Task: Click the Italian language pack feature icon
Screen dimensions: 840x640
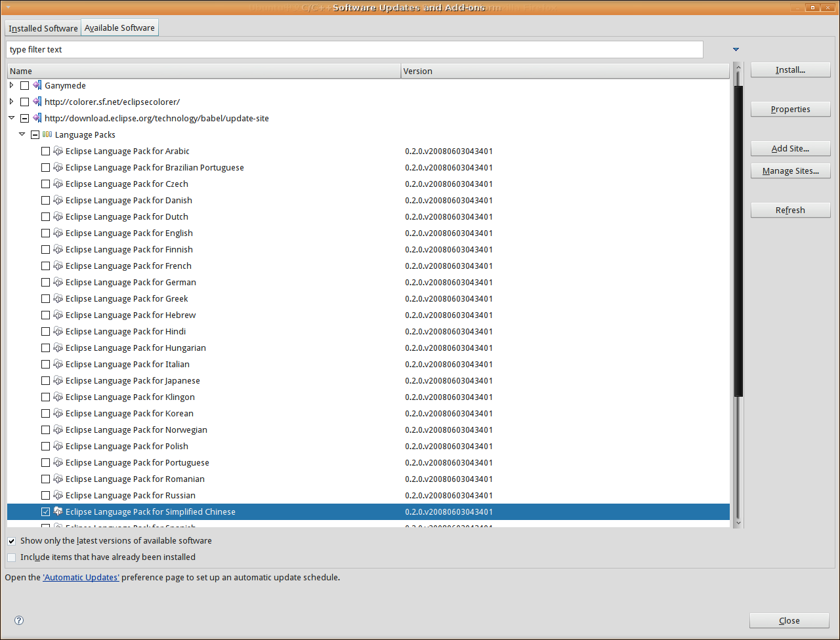Action: click(58, 364)
